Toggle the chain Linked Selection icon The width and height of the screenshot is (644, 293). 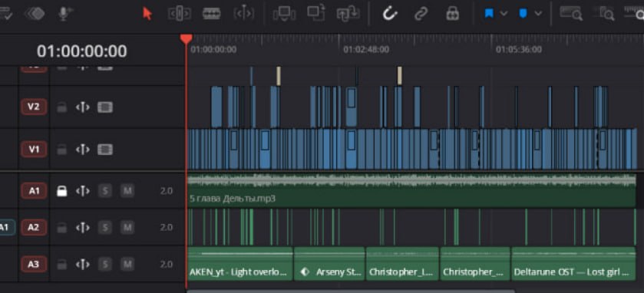(421, 14)
